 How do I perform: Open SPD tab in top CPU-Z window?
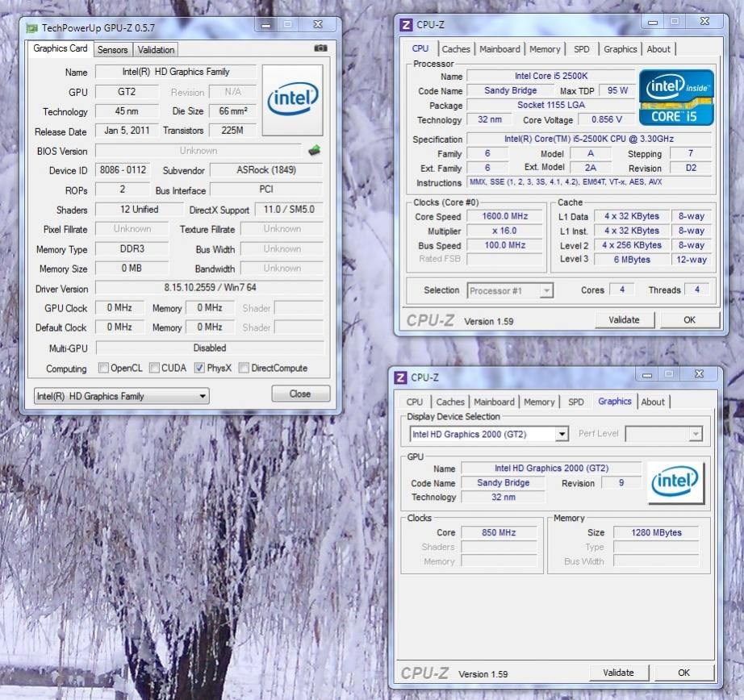coord(581,49)
